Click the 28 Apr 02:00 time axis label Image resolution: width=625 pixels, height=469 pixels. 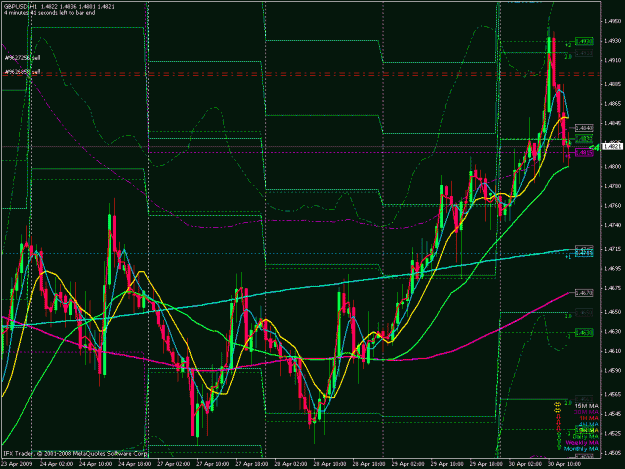[x=291, y=464]
